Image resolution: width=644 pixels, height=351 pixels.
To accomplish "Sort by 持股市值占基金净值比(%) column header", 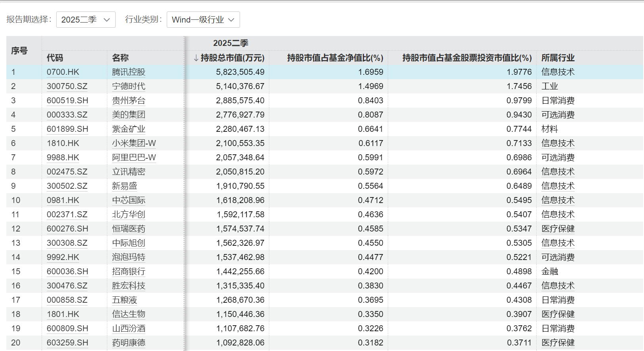I will point(335,58).
